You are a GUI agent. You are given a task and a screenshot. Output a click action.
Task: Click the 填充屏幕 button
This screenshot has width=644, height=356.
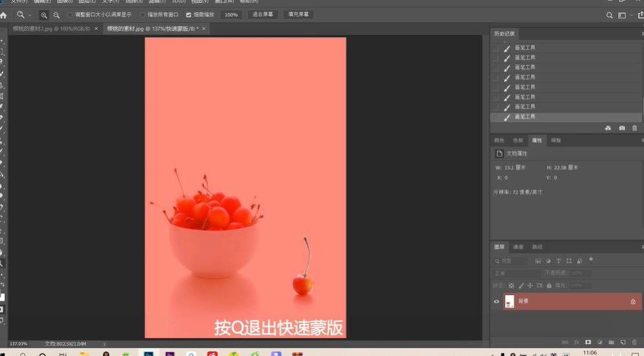[298, 14]
